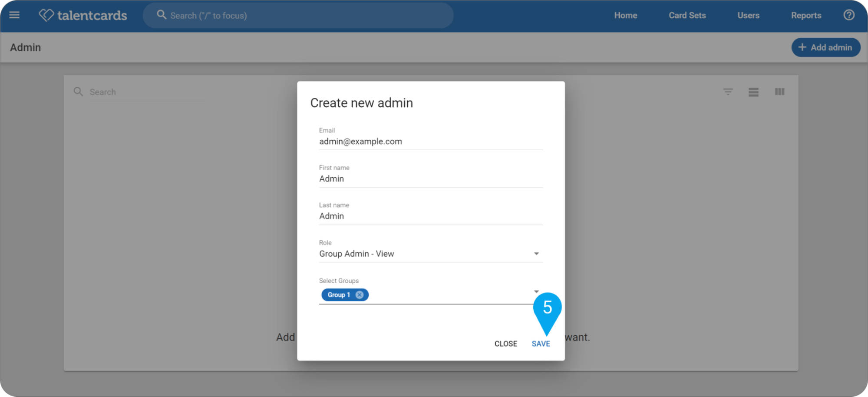The height and width of the screenshot is (397, 868).
Task: Open the Reports menu item
Action: 806,15
